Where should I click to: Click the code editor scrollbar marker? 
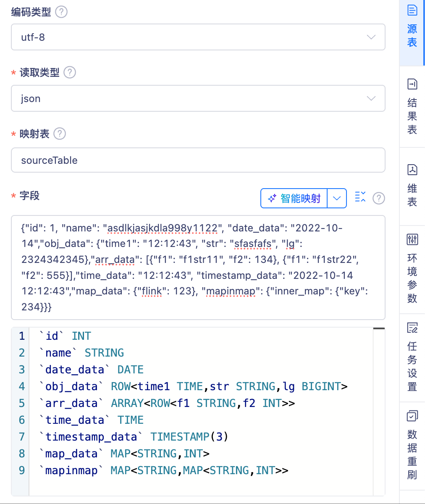[379, 329]
